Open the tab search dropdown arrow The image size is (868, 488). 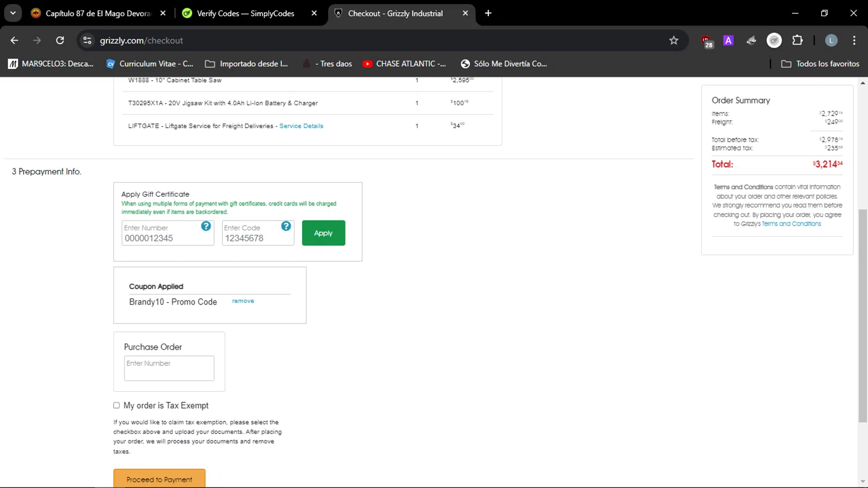click(13, 13)
